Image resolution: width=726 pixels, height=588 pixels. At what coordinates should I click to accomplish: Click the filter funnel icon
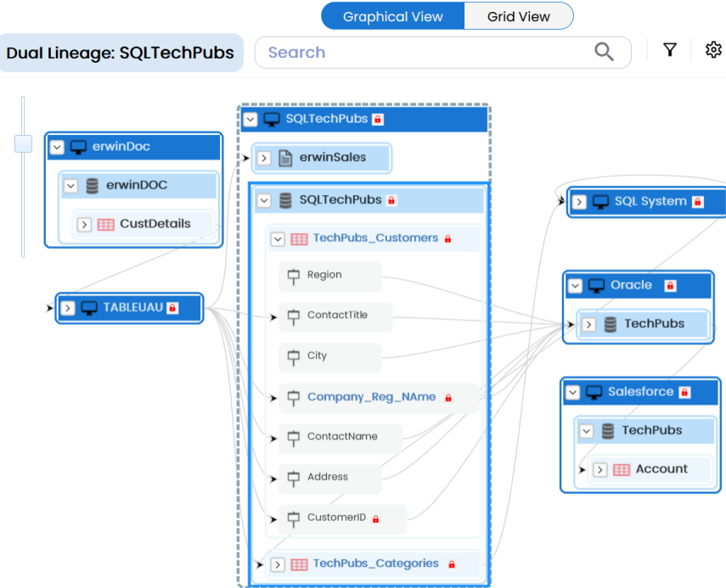tap(670, 51)
